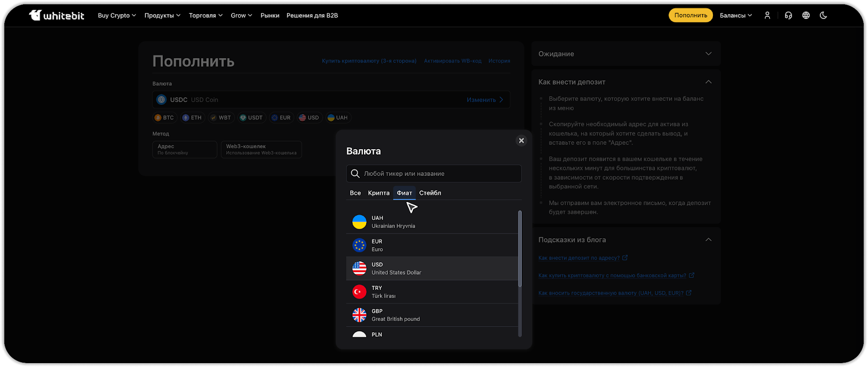This screenshot has height=367, width=868.
Task: Click the yellow Пополнить button
Action: pos(691,15)
